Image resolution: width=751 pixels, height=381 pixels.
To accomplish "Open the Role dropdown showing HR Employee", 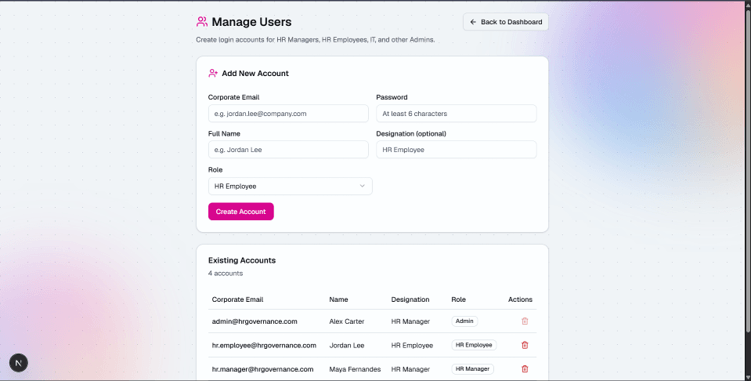I will tap(290, 186).
